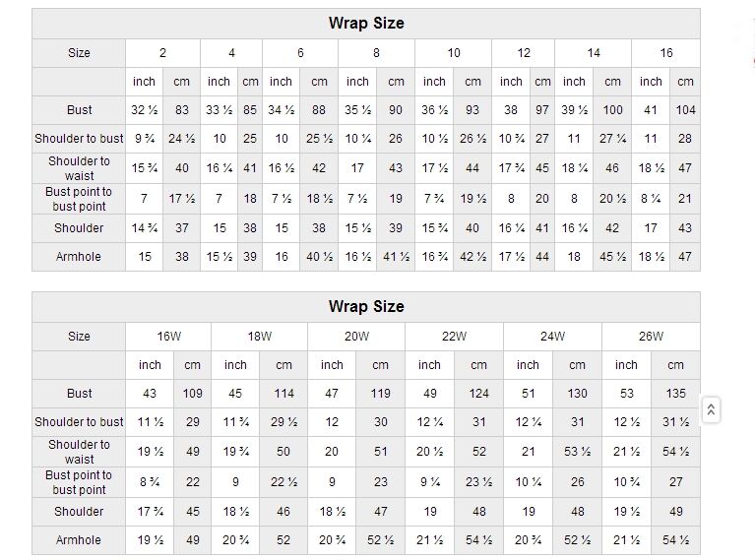
Task: Click the size 12 column header
Action: (x=524, y=52)
